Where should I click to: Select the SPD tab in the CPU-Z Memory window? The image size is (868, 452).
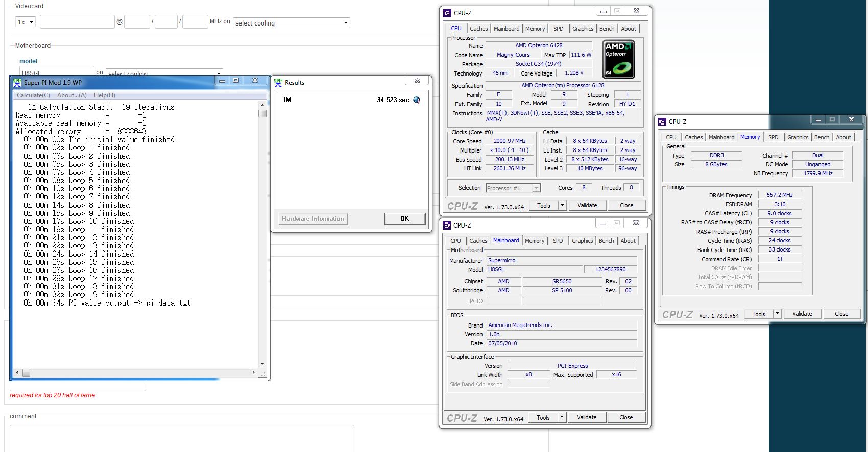[x=774, y=137]
